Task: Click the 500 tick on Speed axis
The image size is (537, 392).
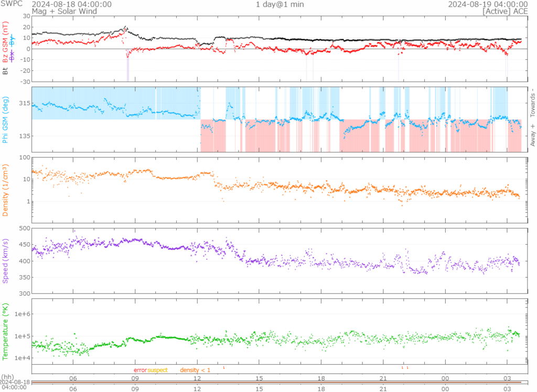Action: tap(25, 228)
